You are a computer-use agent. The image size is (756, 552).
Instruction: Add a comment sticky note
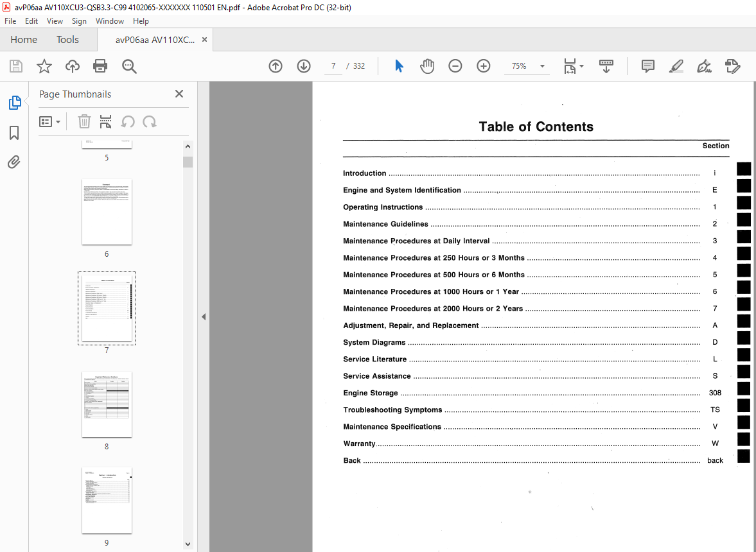click(648, 66)
